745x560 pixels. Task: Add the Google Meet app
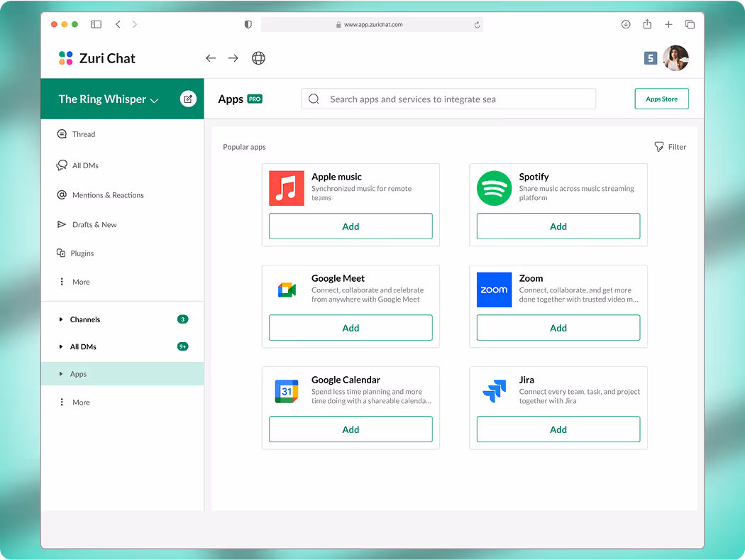(351, 328)
